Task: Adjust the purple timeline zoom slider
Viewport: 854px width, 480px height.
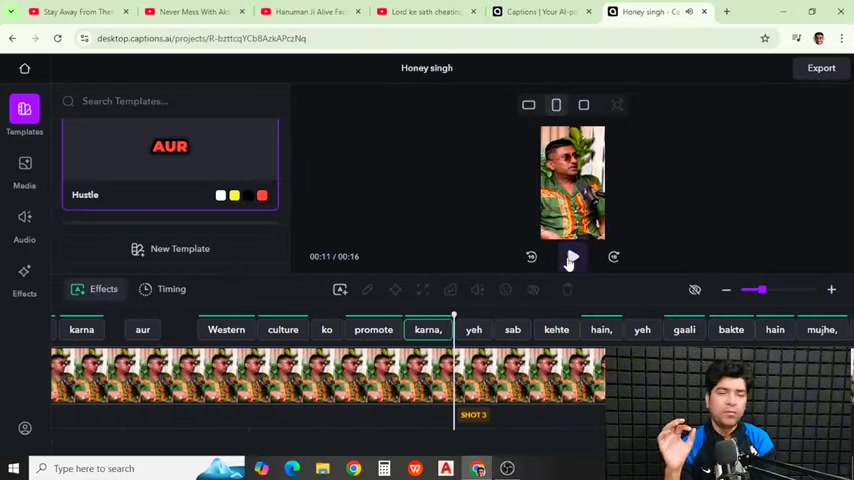Action: pos(762,290)
